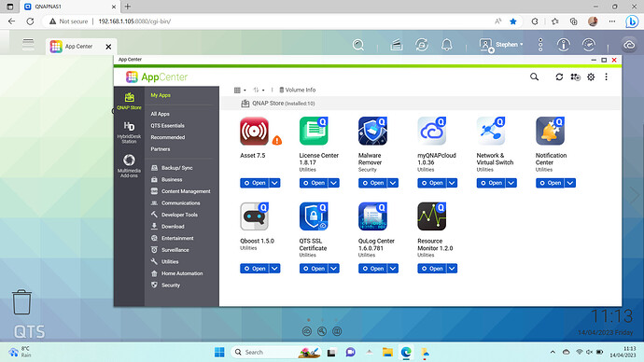
Task: Expand the dropdown next to QuLog Center Open
Action: point(393,269)
